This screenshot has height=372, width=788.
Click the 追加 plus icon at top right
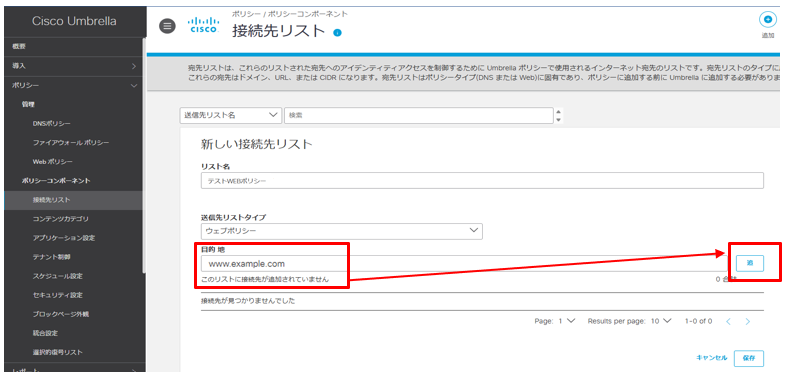767,19
